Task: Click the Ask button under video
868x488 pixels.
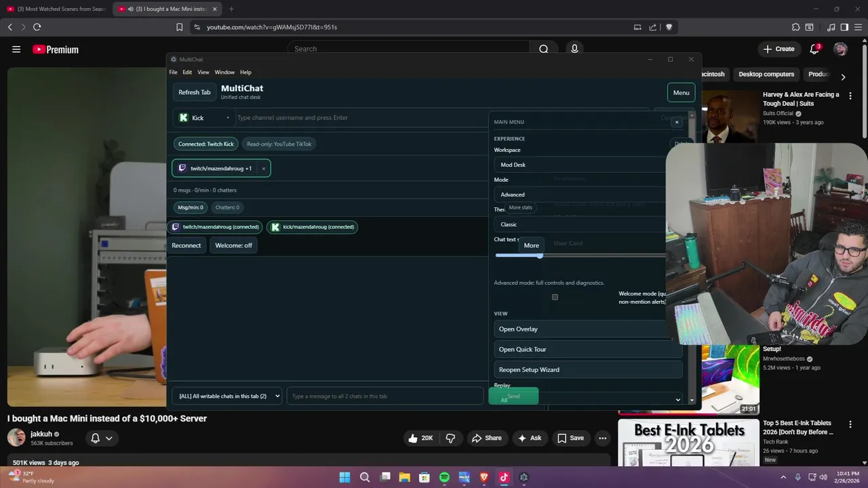Action: point(530,438)
